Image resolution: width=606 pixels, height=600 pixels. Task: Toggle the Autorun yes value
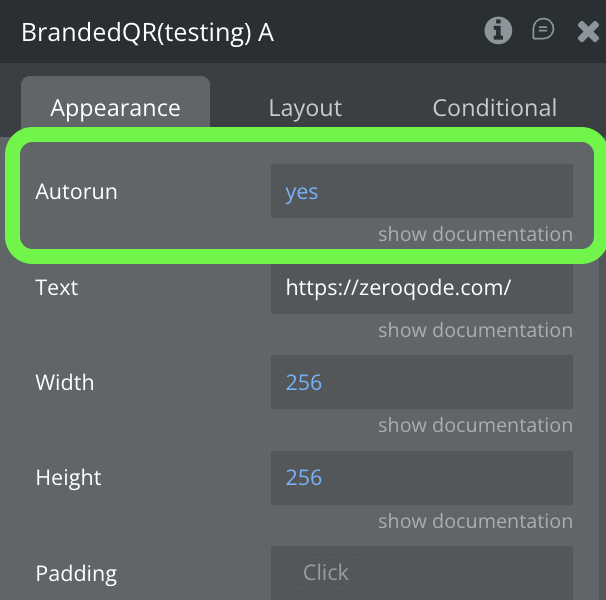[421, 191]
